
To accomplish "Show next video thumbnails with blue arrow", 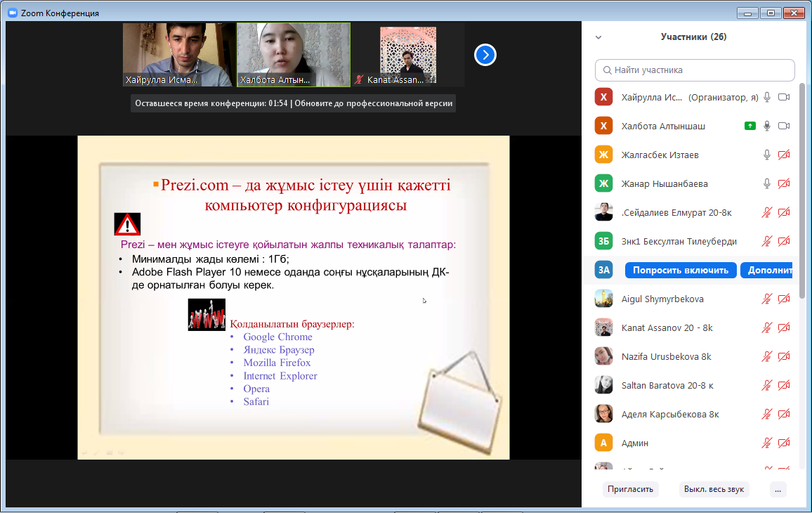I will (x=485, y=55).
